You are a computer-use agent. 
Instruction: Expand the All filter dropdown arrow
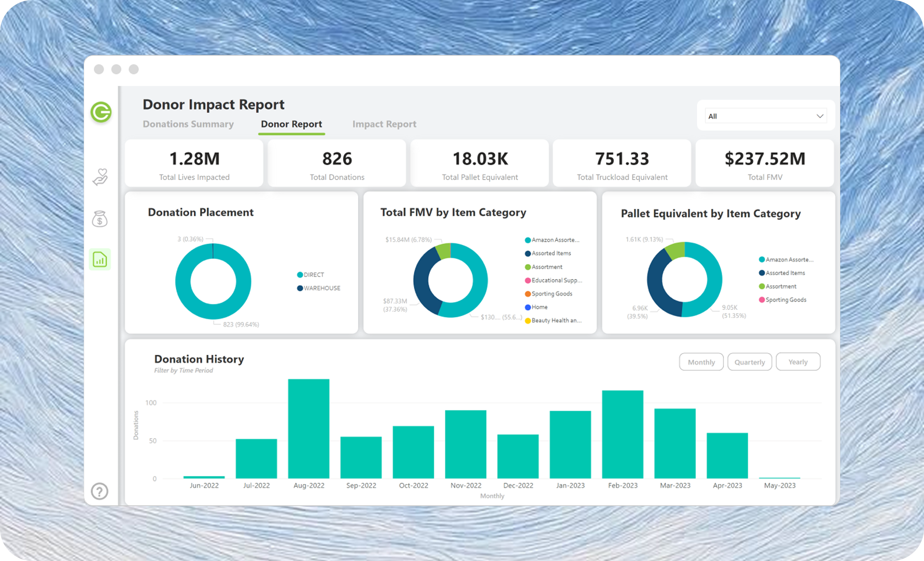(819, 116)
